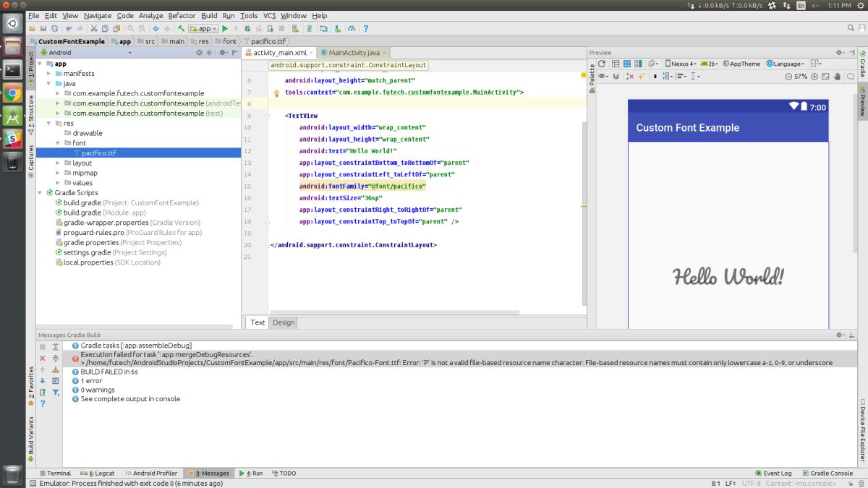Viewport: 868px width, 488px height.
Task: Click the Help question mark in toolbar
Action: click(366, 29)
